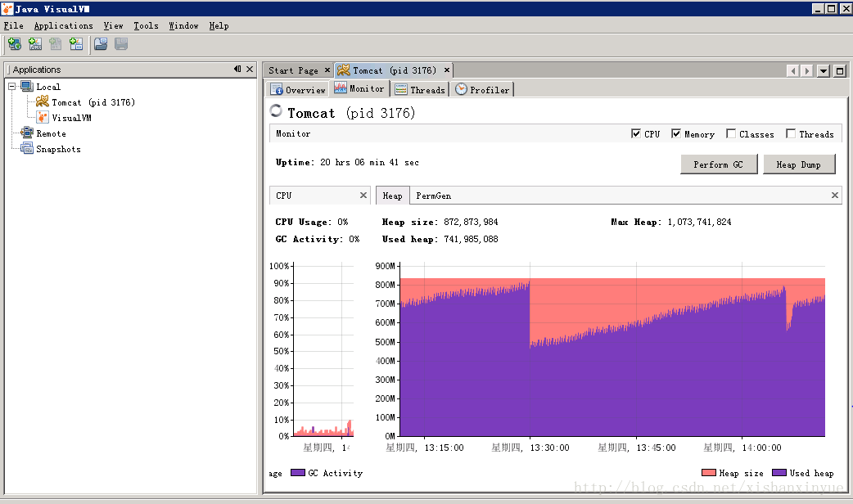Select Tomcat (pid 3176) in Applications tree
This screenshot has width=853, height=504.
pos(93,102)
